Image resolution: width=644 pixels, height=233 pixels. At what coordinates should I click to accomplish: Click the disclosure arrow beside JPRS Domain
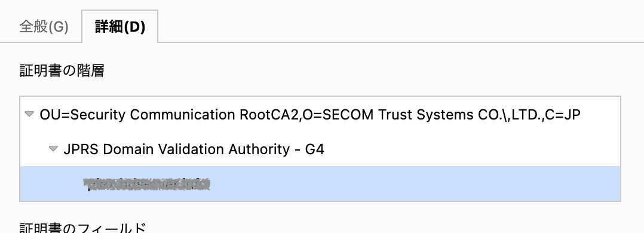[x=53, y=149]
